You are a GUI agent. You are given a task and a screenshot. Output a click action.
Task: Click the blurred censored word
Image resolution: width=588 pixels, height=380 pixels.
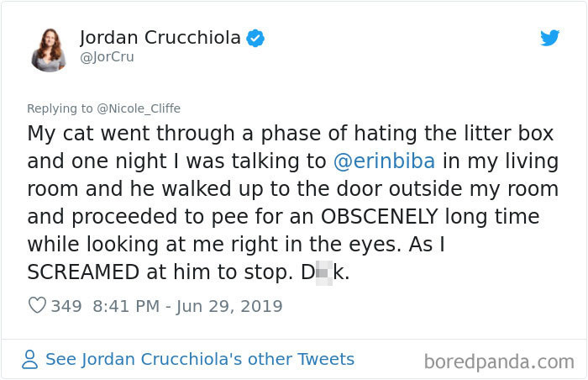coord(325,272)
